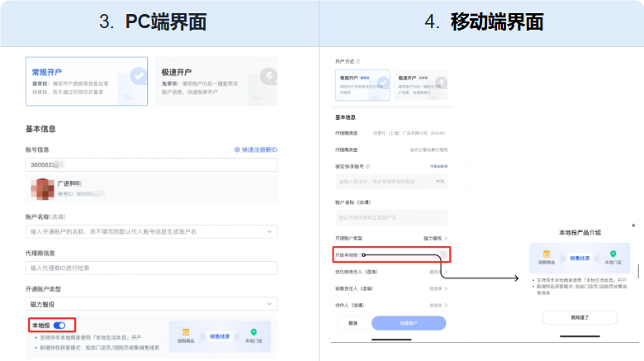Screen dimensions: 644x361
Task: Click help icon beside 开户方式
Action: click(358, 62)
